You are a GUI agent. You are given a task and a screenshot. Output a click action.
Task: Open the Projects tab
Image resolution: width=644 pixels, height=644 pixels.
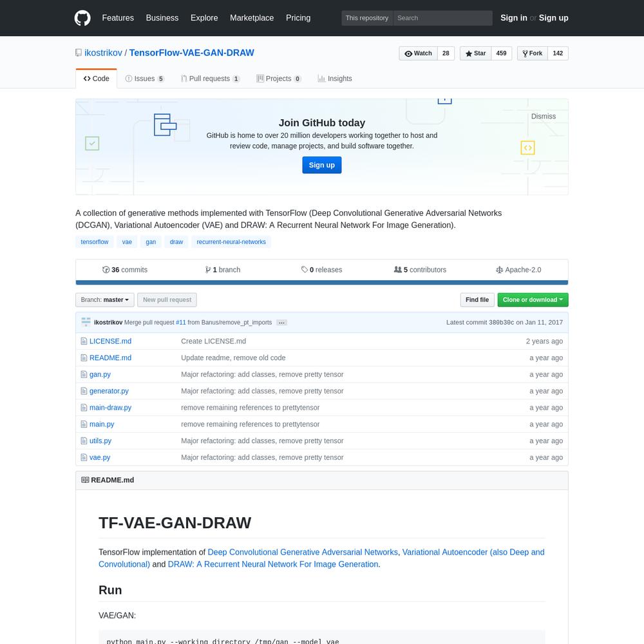(x=279, y=79)
